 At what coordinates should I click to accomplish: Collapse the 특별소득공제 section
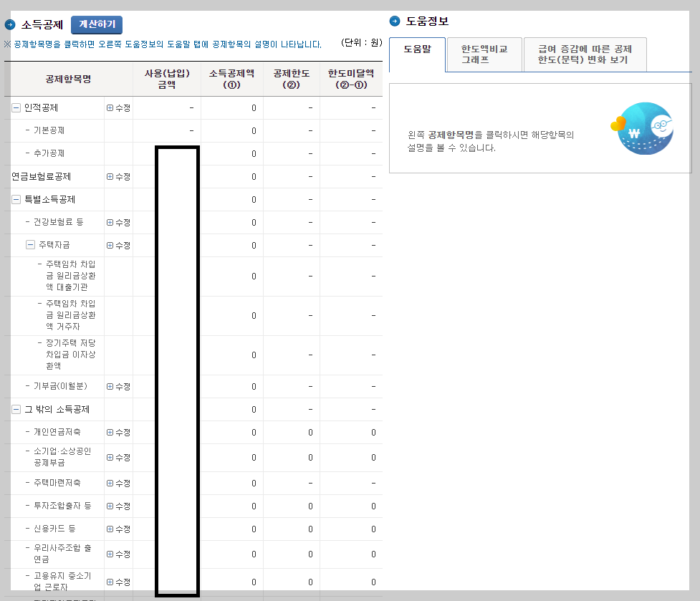(15, 199)
